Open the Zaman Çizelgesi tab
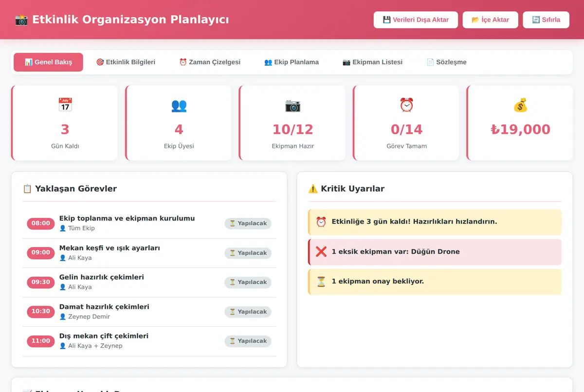Viewport: 584px width, 392px height. (x=210, y=62)
